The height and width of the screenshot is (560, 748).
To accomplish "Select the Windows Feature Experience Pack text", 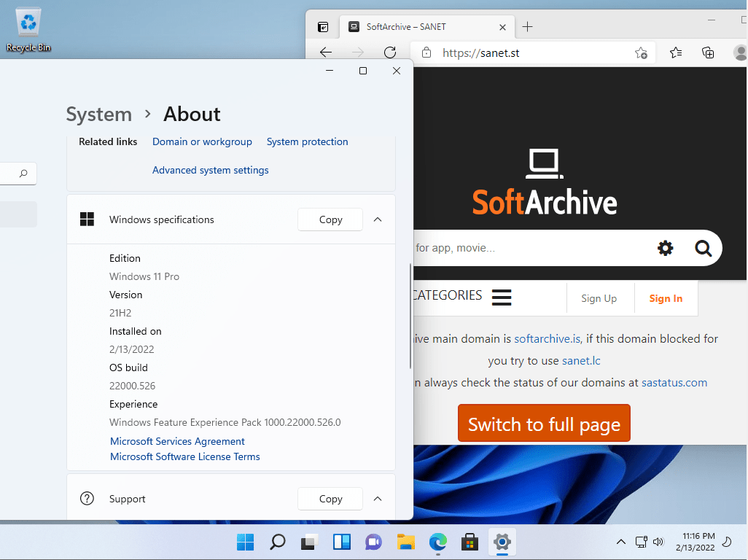I will pyautogui.click(x=225, y=422).
